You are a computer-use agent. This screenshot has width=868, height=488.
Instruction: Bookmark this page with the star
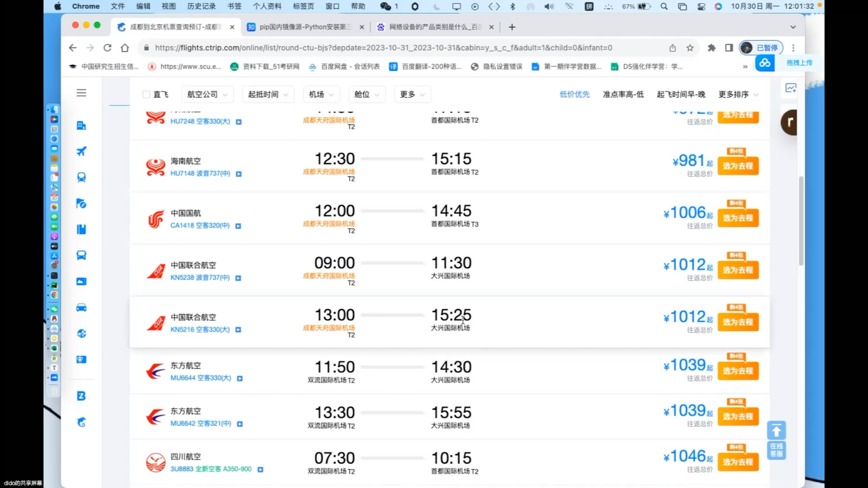pos(690,48)
